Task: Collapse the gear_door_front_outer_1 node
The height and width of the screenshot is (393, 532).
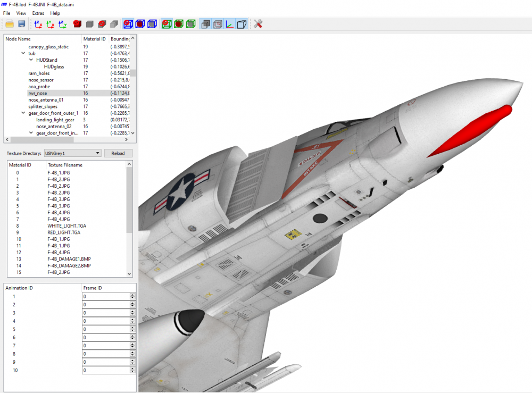Action: (23, 113)
